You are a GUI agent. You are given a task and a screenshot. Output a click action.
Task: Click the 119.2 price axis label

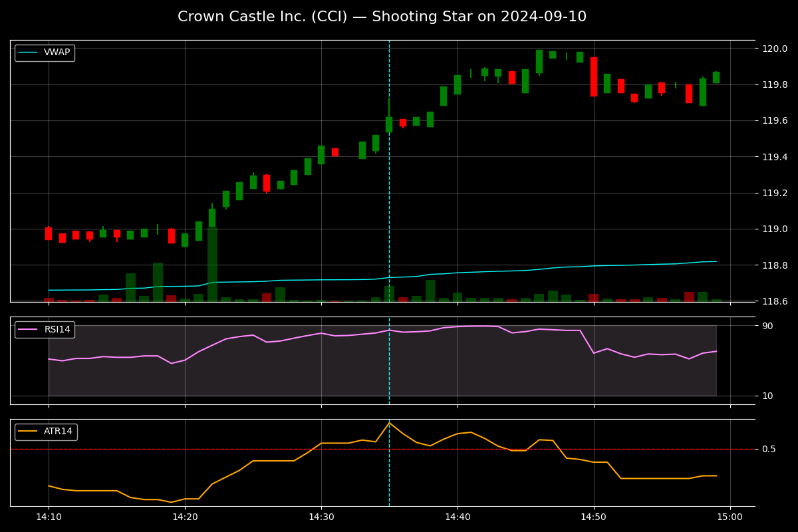(774, 193)
